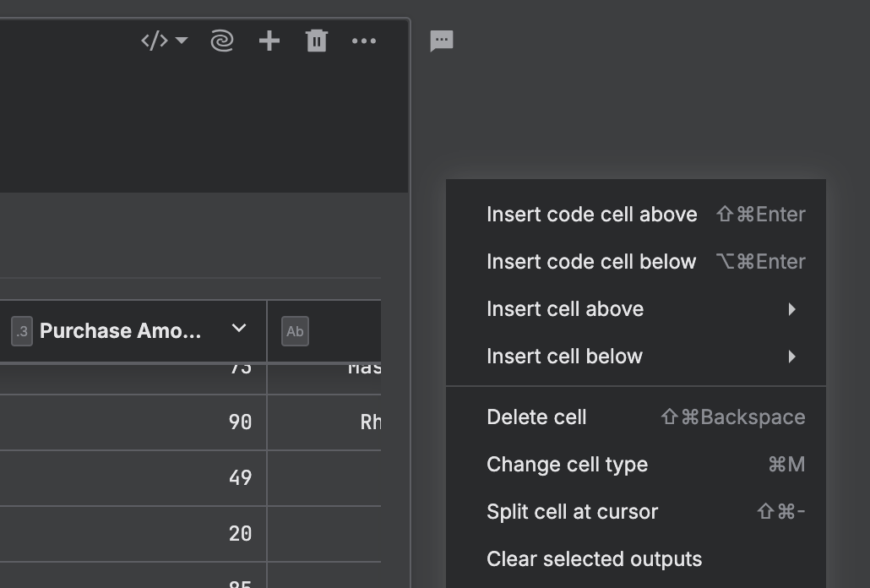Select Insert code cell below
The image size is (870, 588).
point(591,262)
